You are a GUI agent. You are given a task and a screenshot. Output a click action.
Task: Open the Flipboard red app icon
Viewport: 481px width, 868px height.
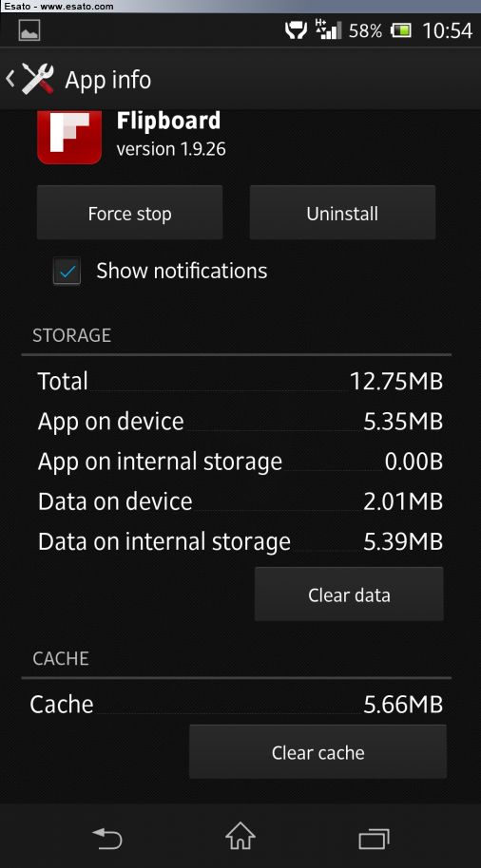(x=69, y=137)
